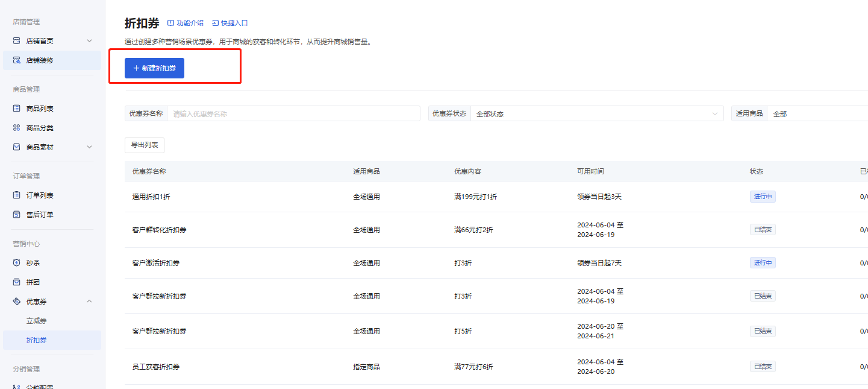Click the 指定商品 cell
The image size is (868, 389).
pos(366,367)
